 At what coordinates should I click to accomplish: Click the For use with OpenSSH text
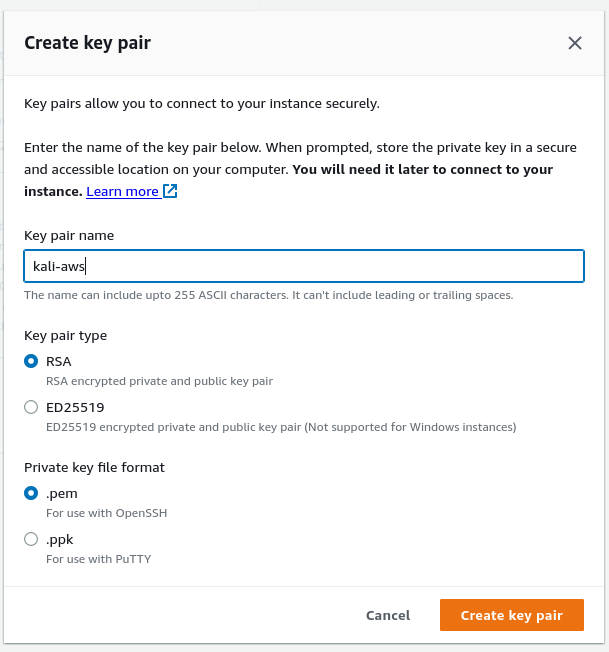click(106, 513)
